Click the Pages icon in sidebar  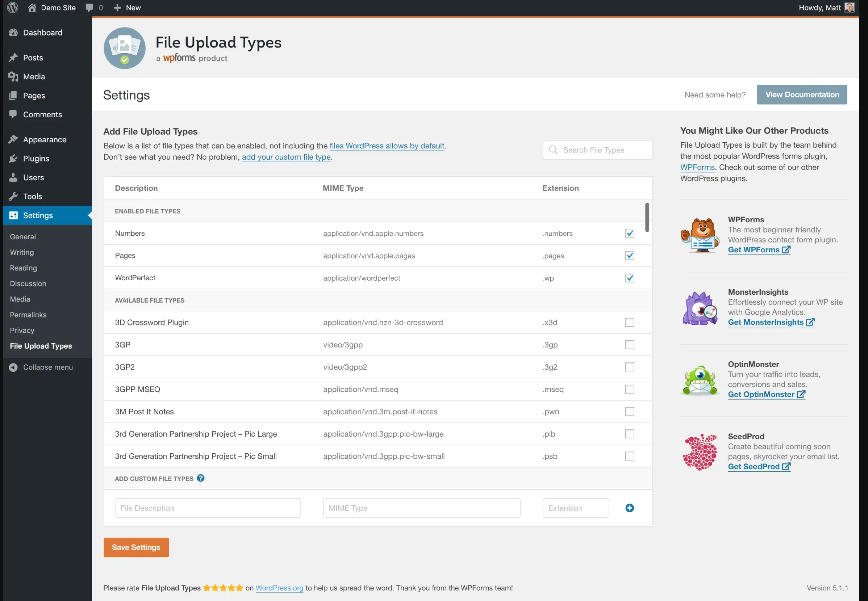[x=13, y=95]
